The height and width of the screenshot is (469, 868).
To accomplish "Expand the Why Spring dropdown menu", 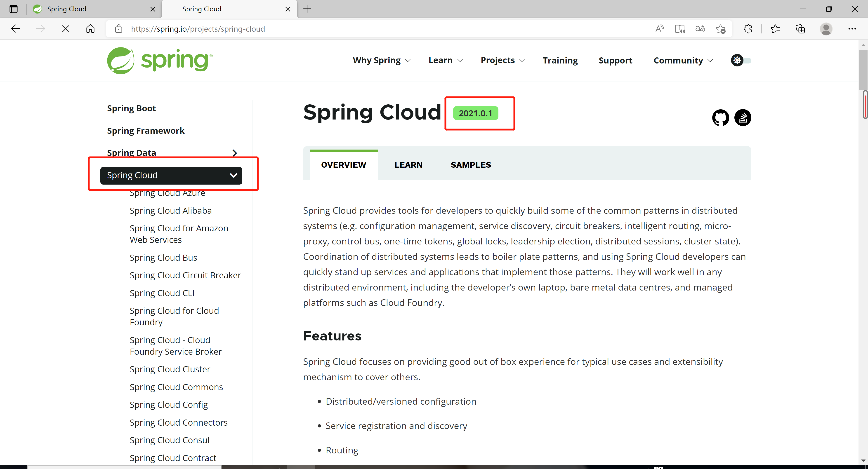I will 381,61.
